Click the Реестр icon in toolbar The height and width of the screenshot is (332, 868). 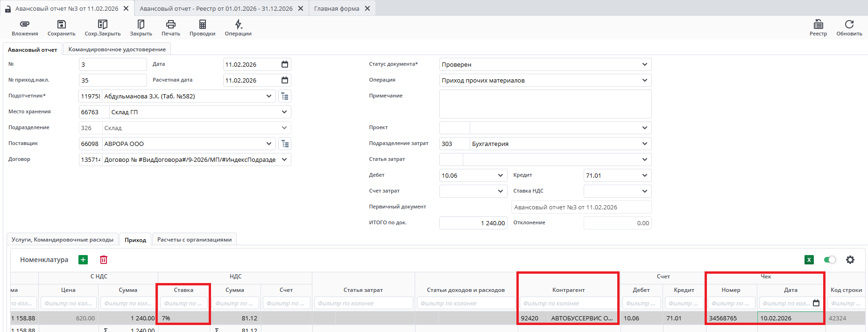818,24
